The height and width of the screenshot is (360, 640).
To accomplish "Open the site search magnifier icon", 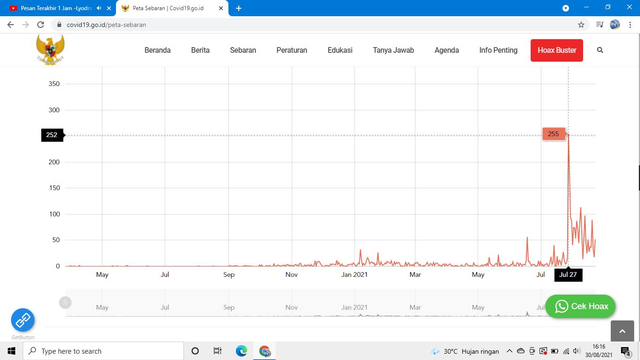I will [600, 50].
